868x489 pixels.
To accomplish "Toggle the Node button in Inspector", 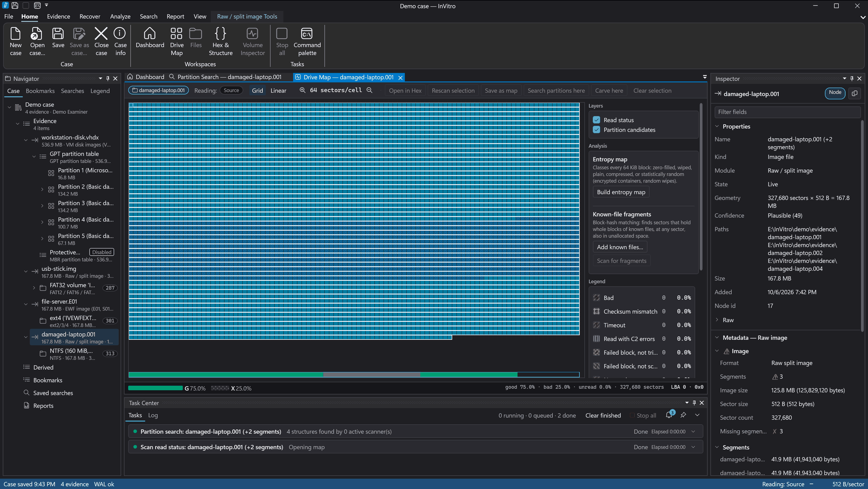I will pos(835,93).
